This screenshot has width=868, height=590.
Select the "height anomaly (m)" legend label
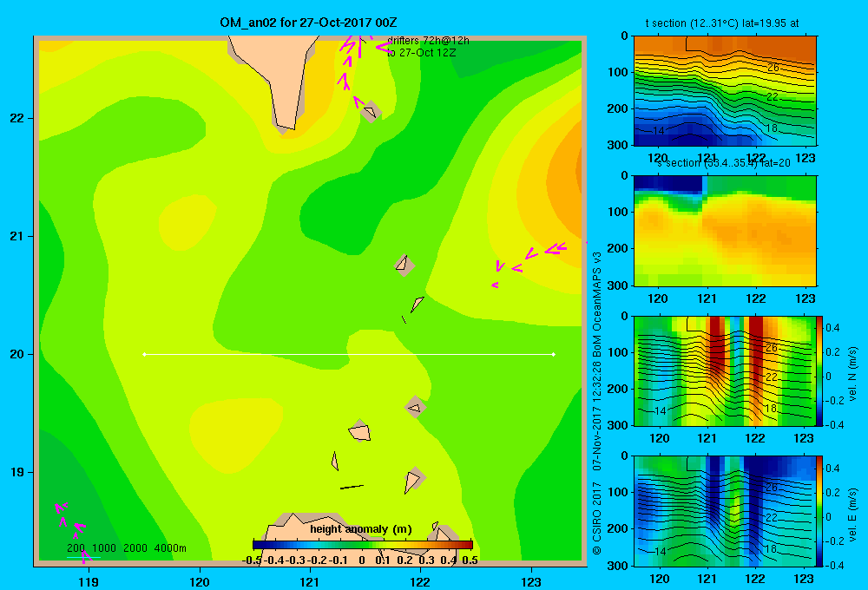[361, 529]
